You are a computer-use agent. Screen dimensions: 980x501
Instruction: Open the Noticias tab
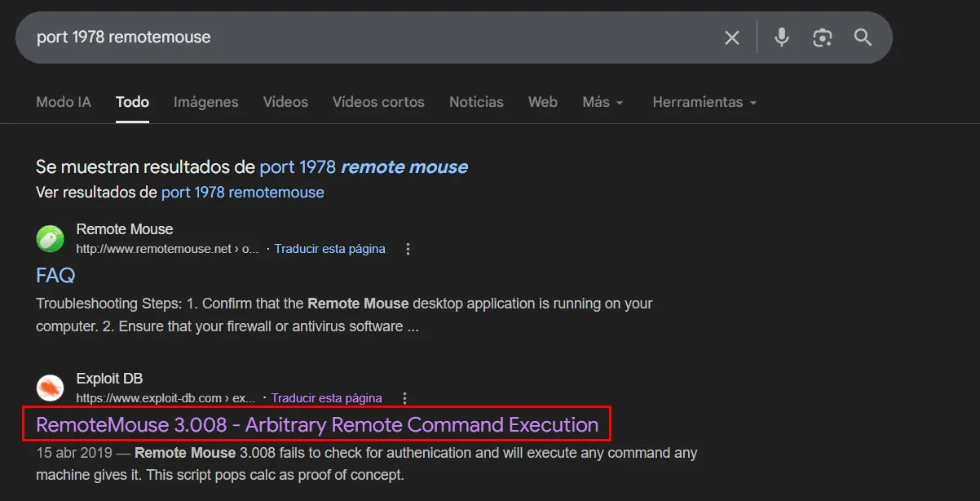coord(476,102)
